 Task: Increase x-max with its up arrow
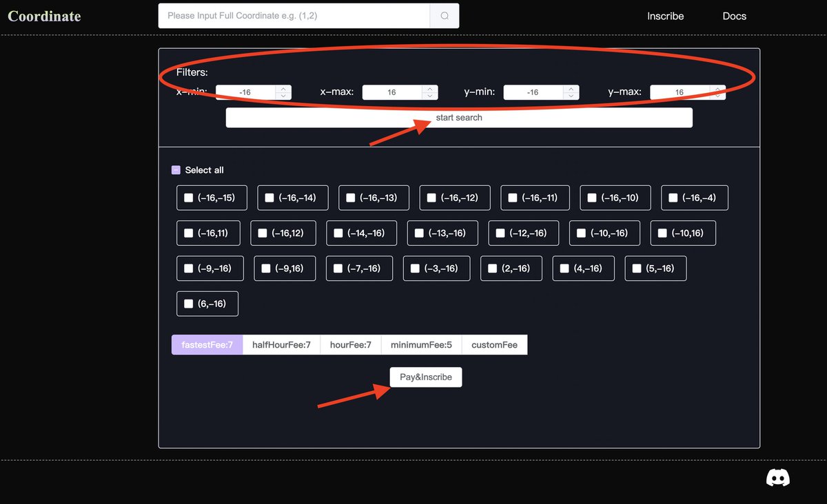point(430,89)
